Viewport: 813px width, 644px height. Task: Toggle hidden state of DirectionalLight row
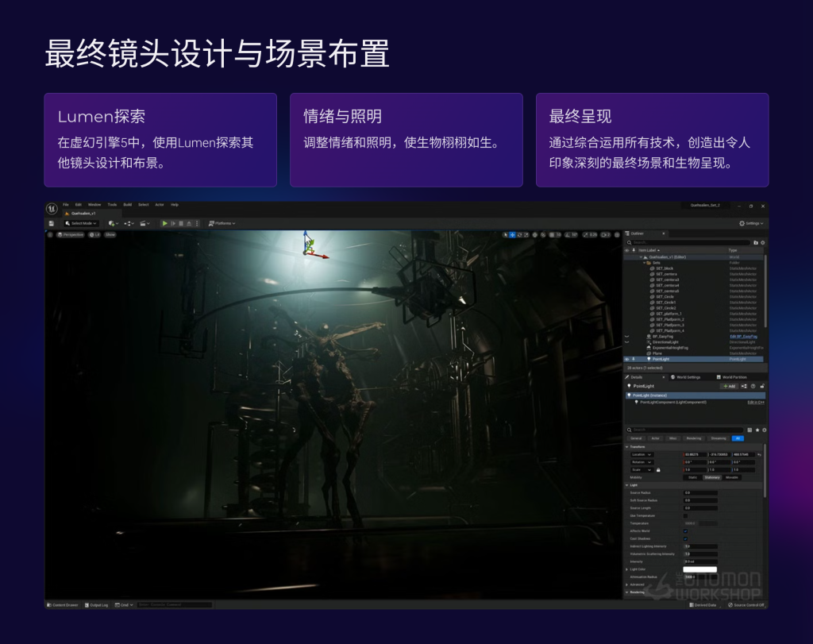(627, 342)
